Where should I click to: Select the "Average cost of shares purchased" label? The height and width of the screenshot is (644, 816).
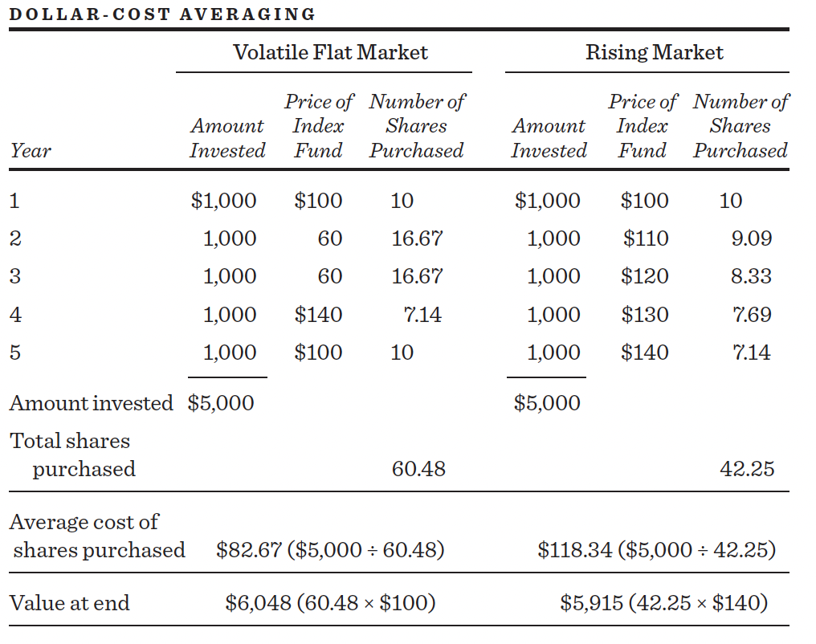pyautogui.click(x=96, y=536)
